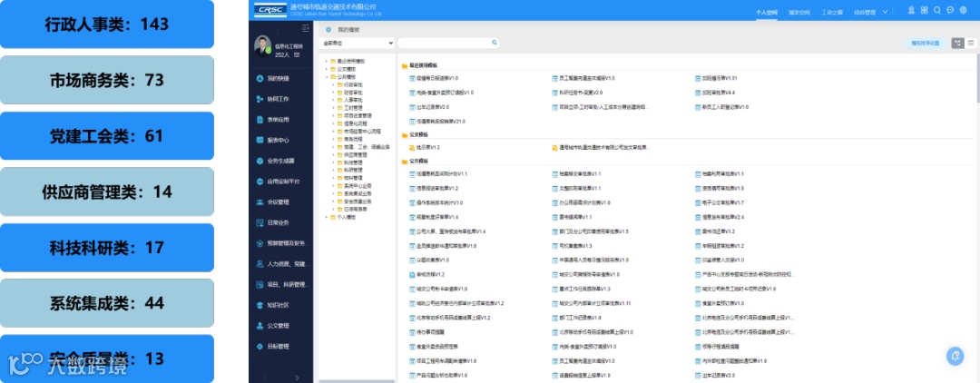Click the magnifier icon in the template search box
The height and width of the screenshot is (383, 980).
click(495, 44)
